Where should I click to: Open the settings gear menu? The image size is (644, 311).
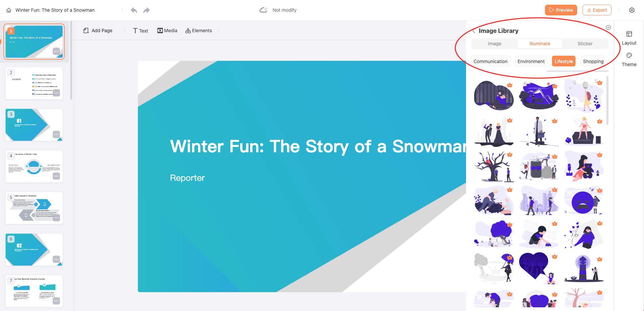pos(632,10)
